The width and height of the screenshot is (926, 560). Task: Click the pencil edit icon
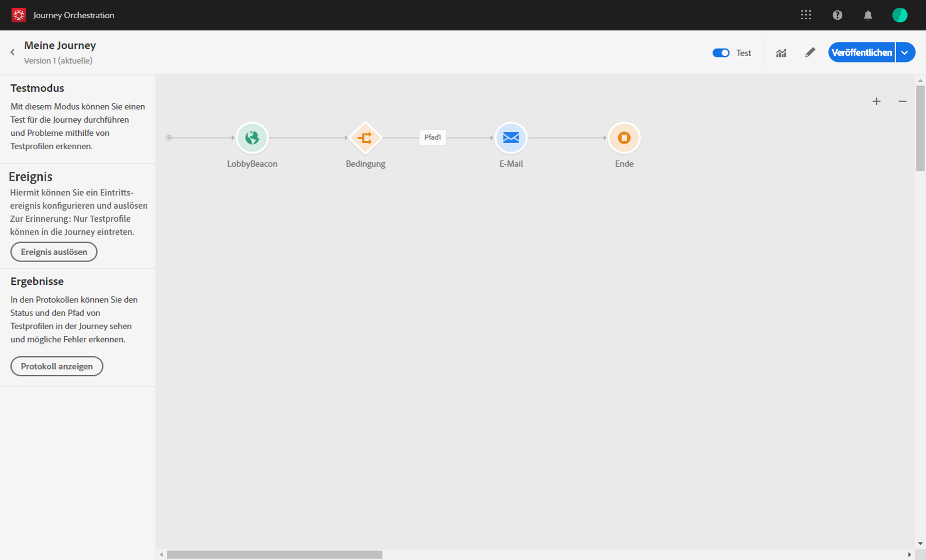[x=810, y=52]
